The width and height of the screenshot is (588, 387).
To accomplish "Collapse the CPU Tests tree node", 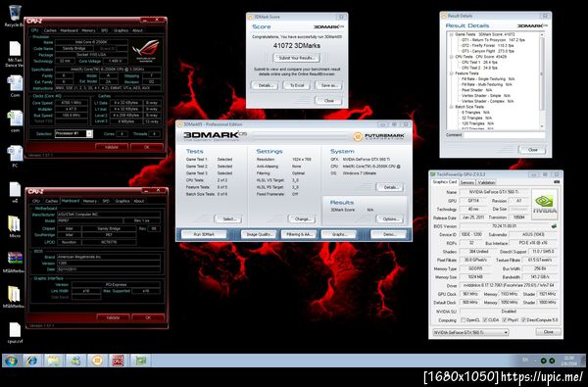I will pos(451,57).
